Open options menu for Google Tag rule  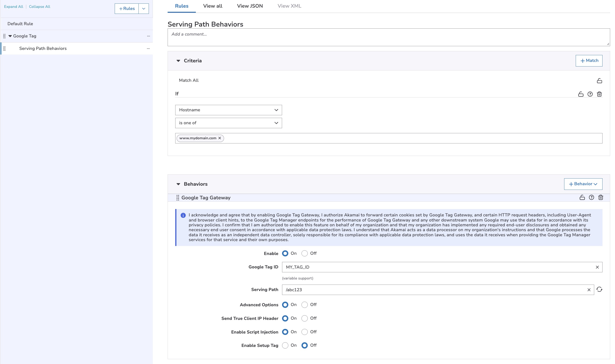148,36
